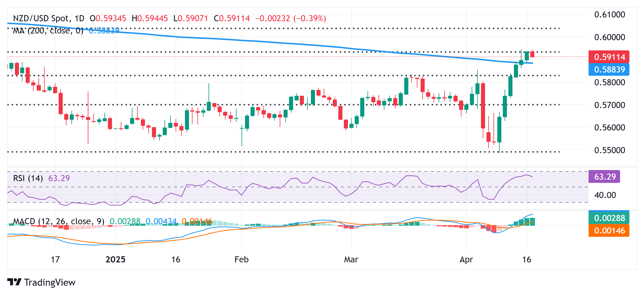Click the green 0.00288 MACD histogram tag

pyautogui.click(x=609, y=218)
